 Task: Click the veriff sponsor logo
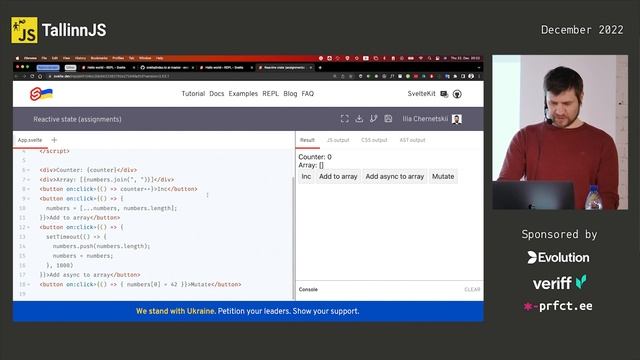559,282
